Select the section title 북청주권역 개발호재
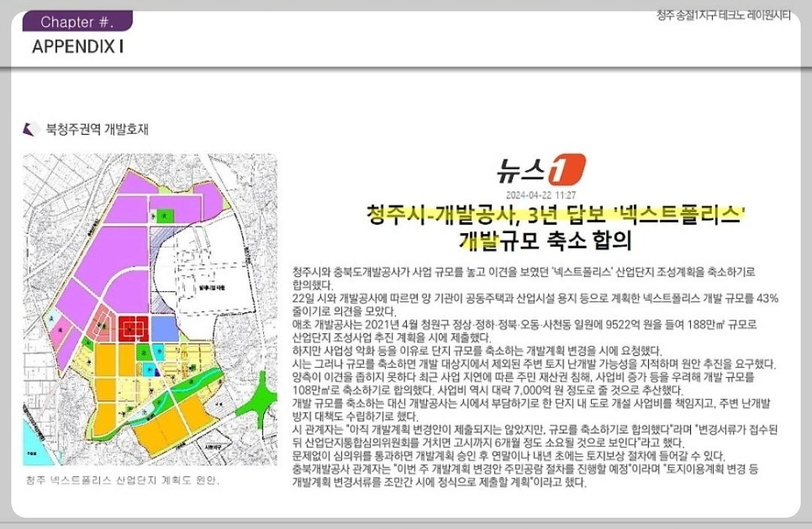Screen dimensions: 812x529 point(97,129)
